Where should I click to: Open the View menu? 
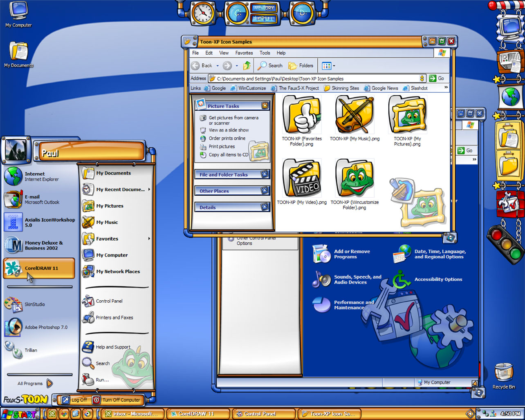(224, 53)
